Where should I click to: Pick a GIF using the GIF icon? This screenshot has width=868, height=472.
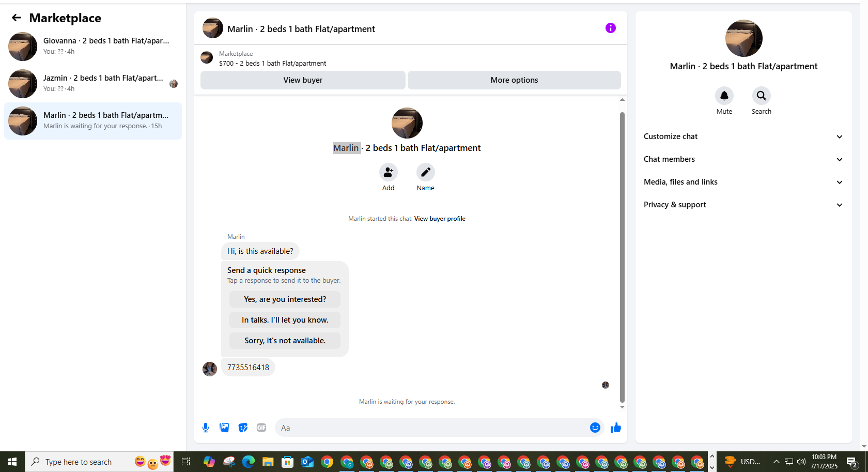[x=261, y=428]
